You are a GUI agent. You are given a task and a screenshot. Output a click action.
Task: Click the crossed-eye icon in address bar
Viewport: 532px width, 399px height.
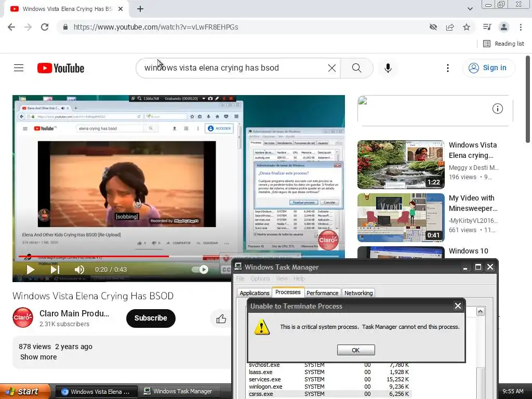click(x=433, y=27)
